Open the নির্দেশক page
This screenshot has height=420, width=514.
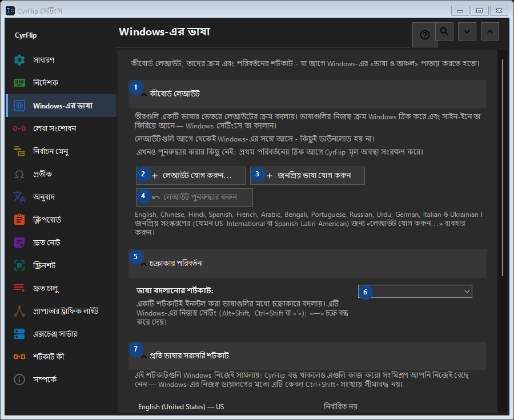61,83
